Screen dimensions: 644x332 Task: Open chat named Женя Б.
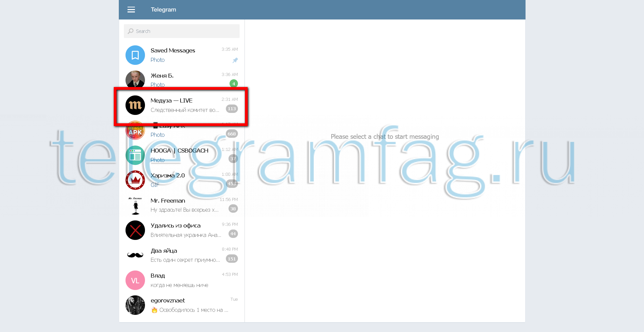pos(162,76)
